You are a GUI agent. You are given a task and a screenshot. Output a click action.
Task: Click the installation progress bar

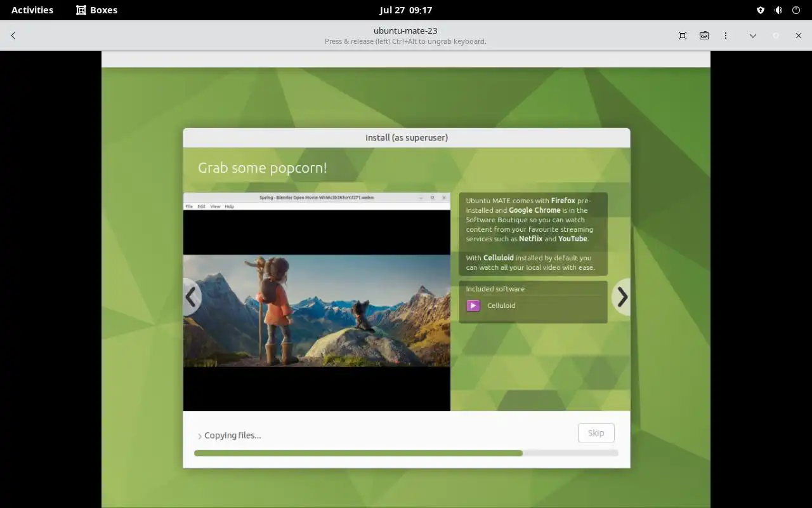pos(406,453)
